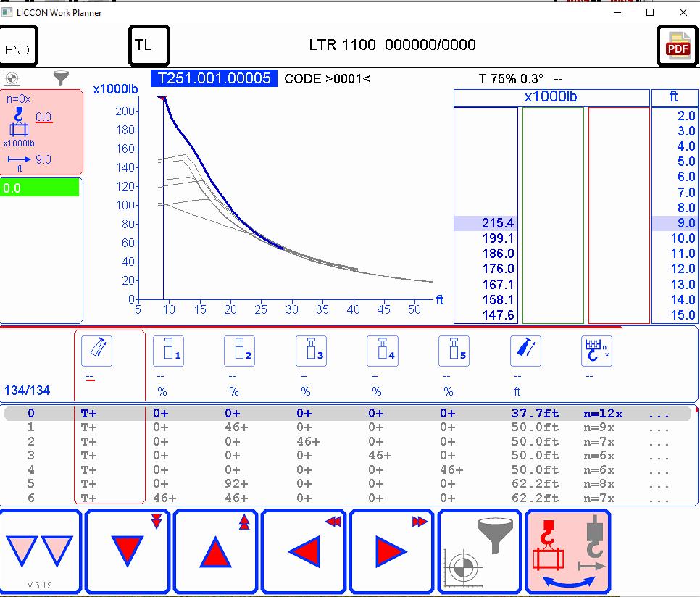The image size is (700, 597).
Task: Export to PDF icon
Action: click(x=678, y=46)
